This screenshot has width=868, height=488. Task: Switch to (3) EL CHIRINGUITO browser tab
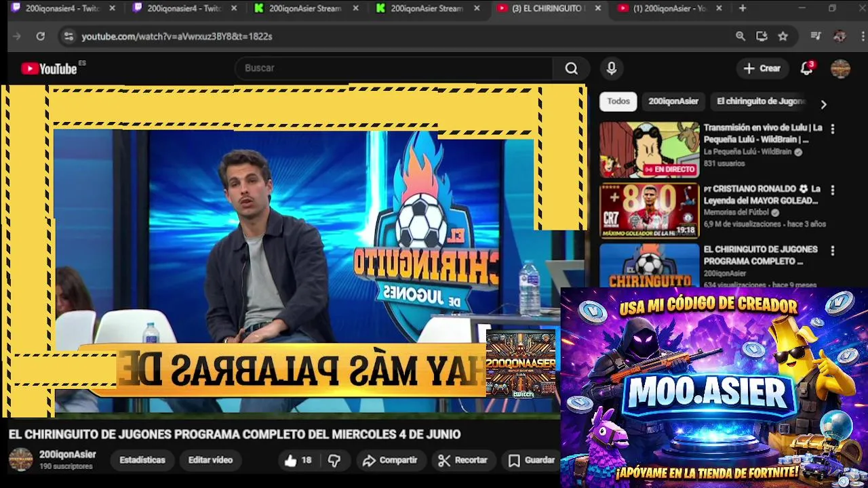point(547,8)
